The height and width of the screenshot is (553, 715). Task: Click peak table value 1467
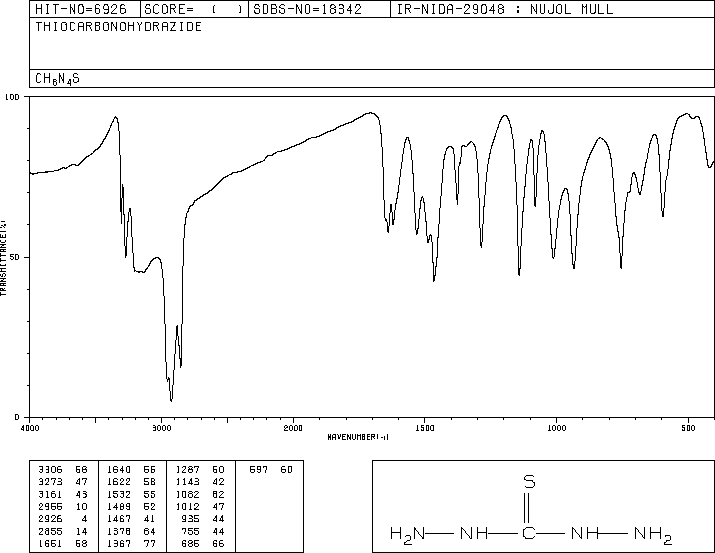tap(119, 519)
